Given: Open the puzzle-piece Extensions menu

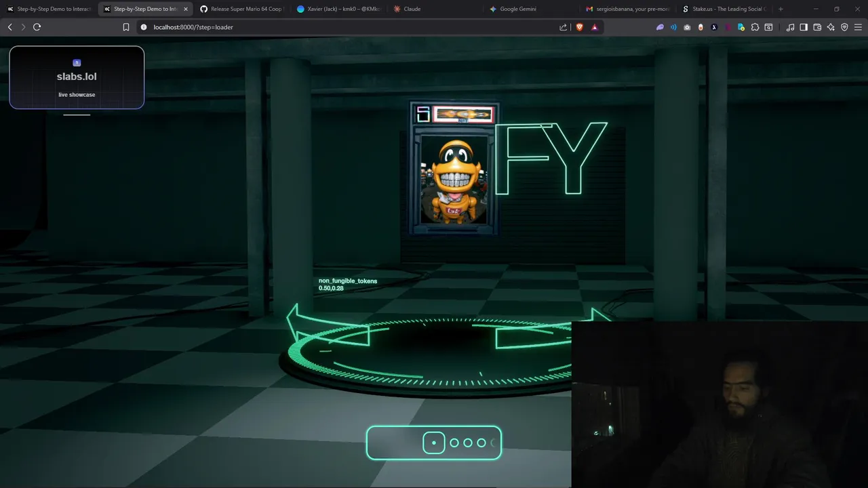Looking at the screenshot, I should click(755, 27).
